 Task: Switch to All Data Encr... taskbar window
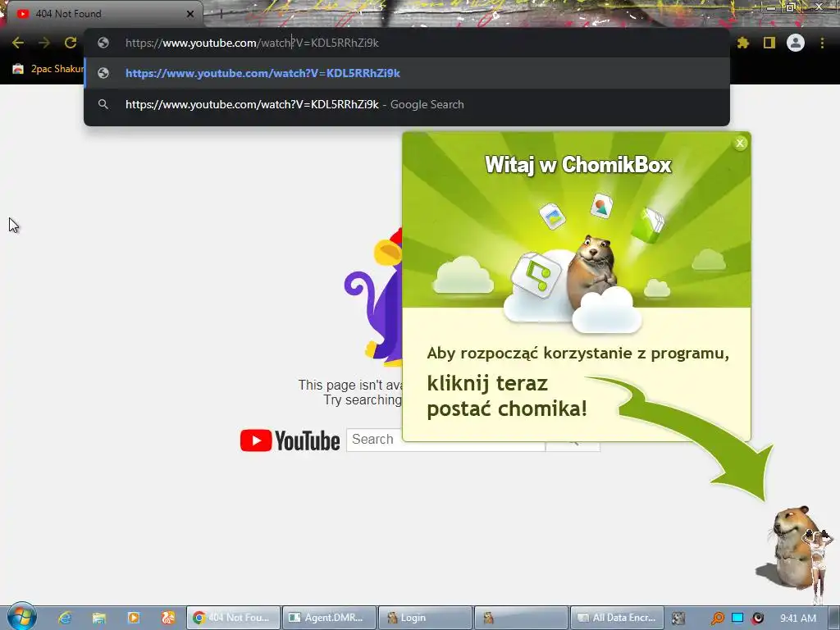click(617, 618)
